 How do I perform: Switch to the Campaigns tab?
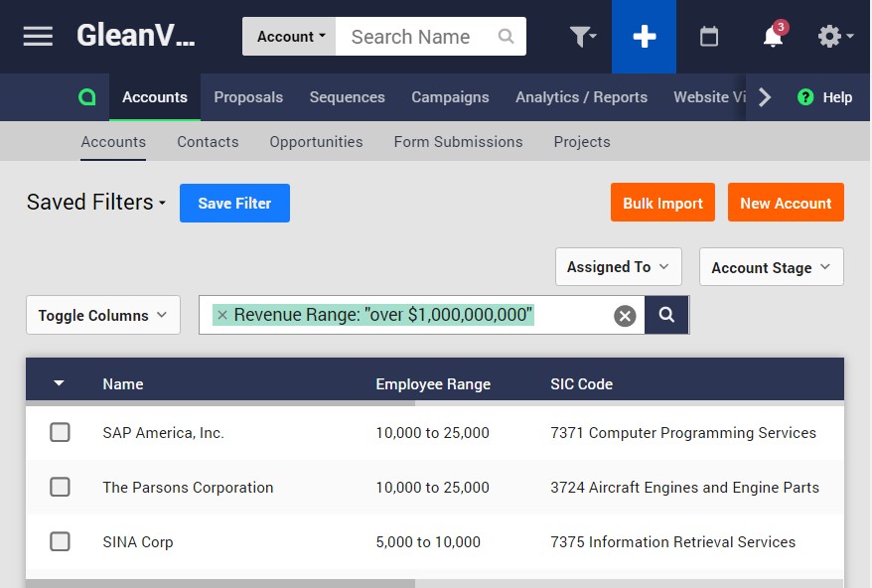[x=450, y=97]
